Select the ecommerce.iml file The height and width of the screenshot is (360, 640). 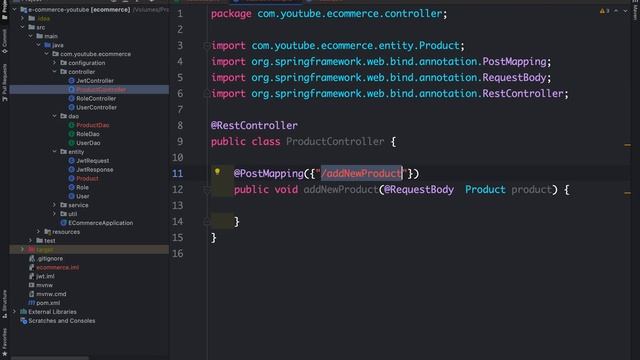pos(58,267)
